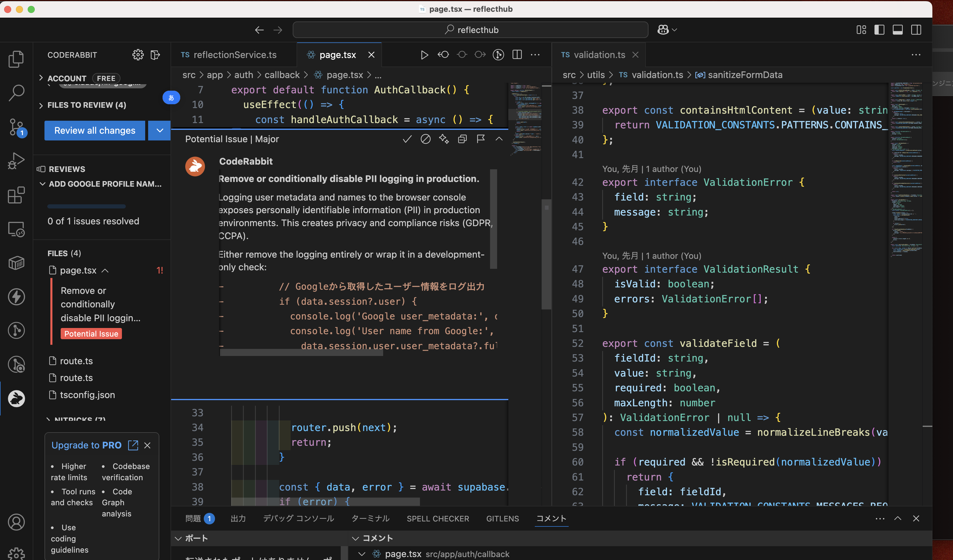Image resolution: width=953 pixels, height=560 pixels.
Task: Click the copy icon in issue header
Action: pyautogui.click(x=462, y=139)
